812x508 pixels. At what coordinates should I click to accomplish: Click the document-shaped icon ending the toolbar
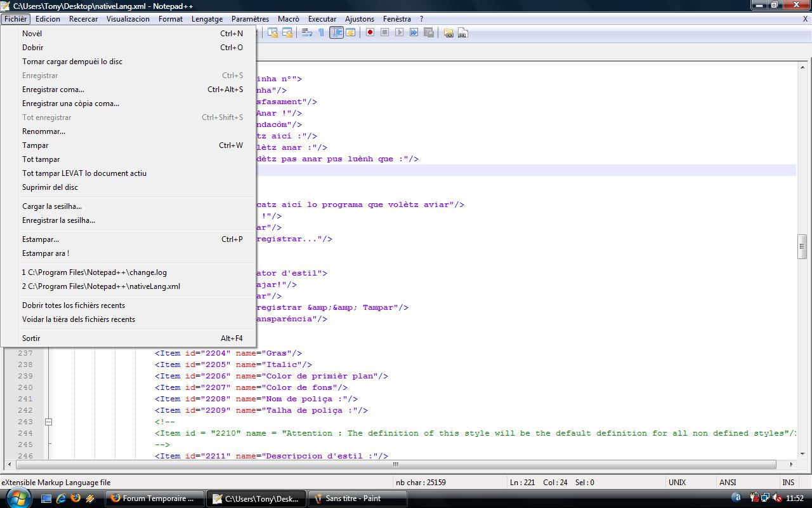coord(463,33)
